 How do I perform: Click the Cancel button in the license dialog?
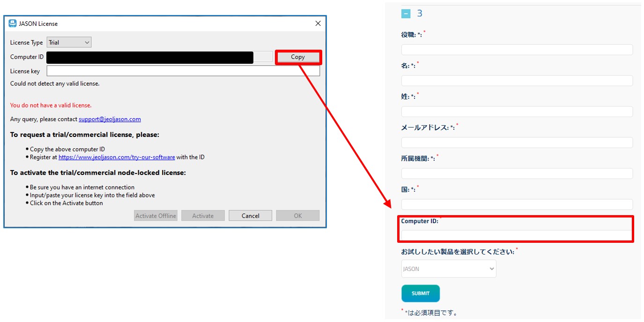(x=250, y=215)
